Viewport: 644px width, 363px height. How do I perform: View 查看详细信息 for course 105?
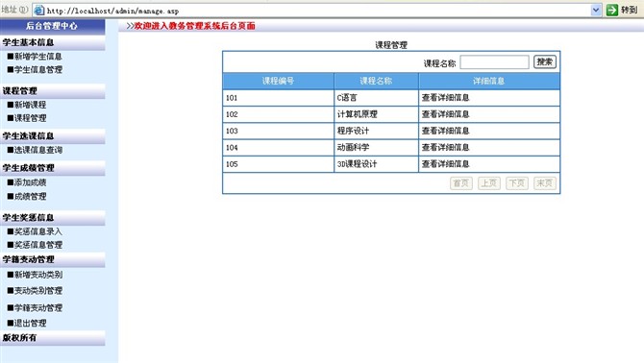(445, 164)
